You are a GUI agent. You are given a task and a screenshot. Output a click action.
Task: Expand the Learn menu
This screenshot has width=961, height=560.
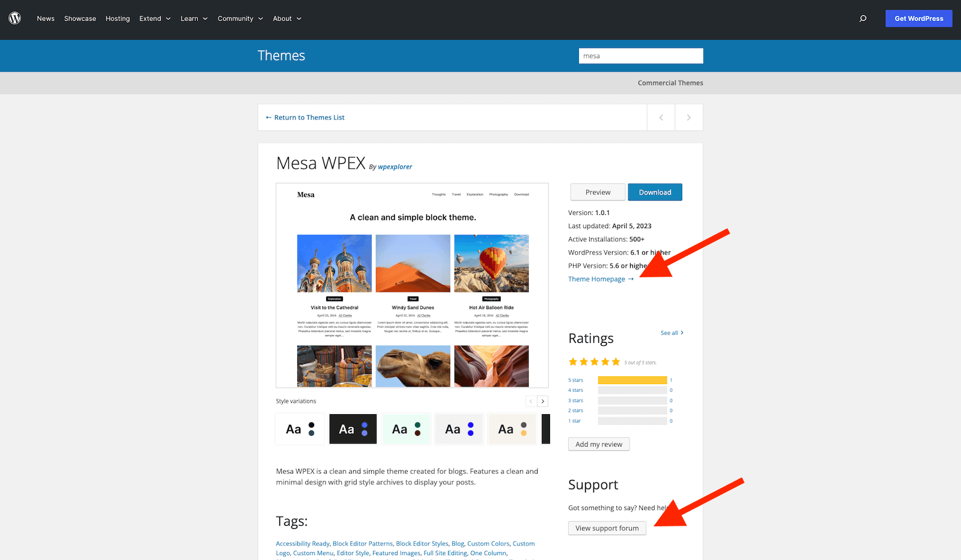(194, 19)
